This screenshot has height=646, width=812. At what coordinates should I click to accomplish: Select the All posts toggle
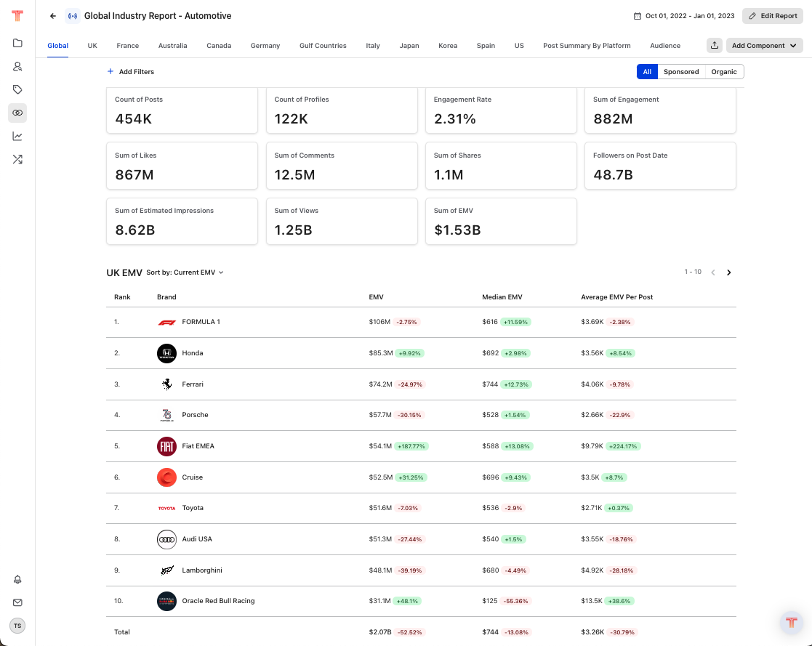647,71
